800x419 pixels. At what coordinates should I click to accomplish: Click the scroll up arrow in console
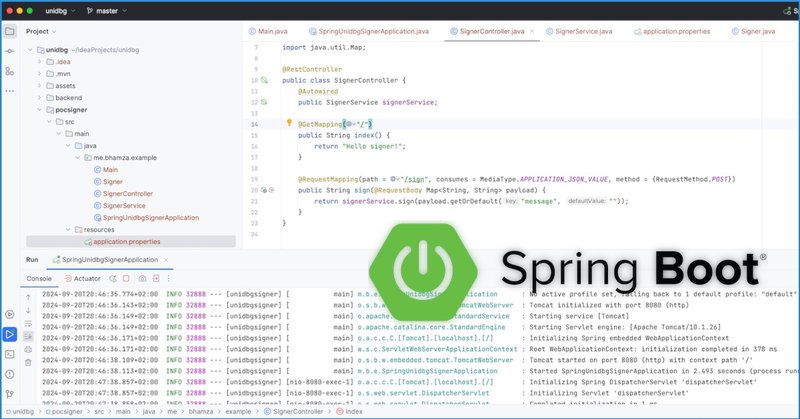28,297
